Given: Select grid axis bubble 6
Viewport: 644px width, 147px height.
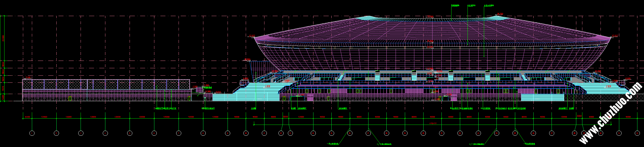Looking at the screenshot, I should click(154, 133).
